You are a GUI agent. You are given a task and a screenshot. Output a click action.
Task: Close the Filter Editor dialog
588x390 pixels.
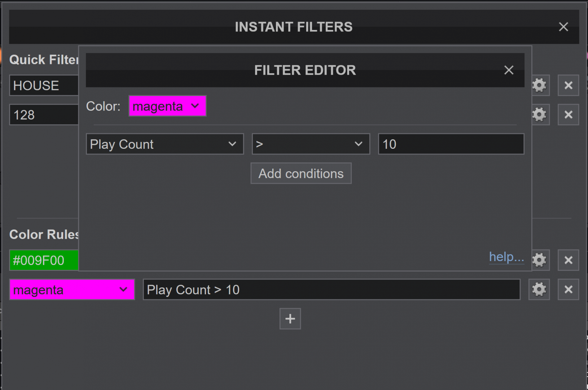coord(509,70)
